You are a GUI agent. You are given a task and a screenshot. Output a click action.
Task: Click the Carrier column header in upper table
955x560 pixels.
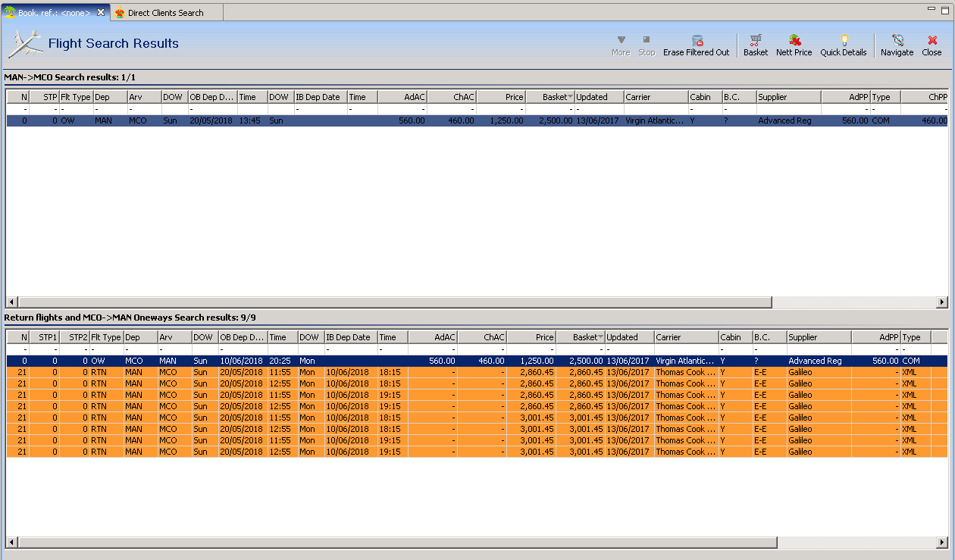[x=655, y=97]
